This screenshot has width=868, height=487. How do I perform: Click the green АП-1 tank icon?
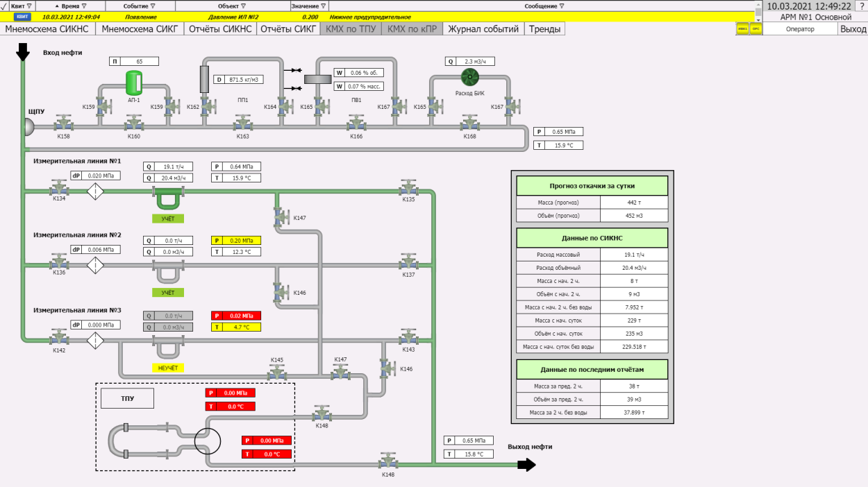pos(133,83)
